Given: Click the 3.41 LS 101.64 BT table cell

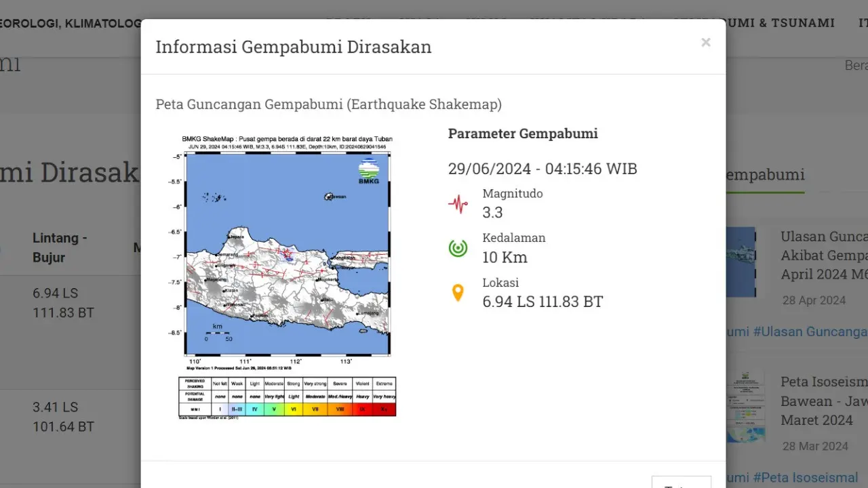Looking at the screenshot, I should click(x=63, y=417).
